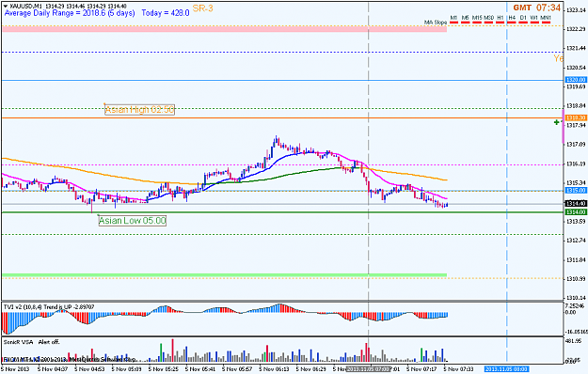Click the 2013.11.05 08:00 blue time marker

click(x=506, y=369)
